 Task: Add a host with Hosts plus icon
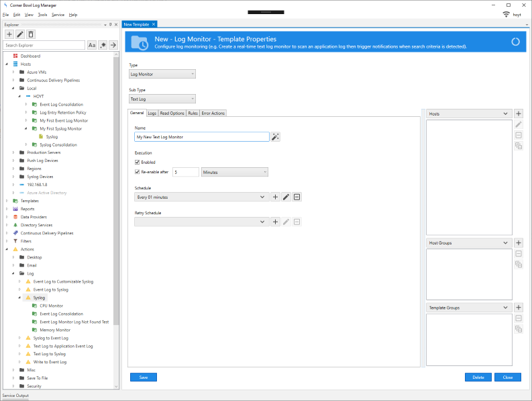[519, 114]
